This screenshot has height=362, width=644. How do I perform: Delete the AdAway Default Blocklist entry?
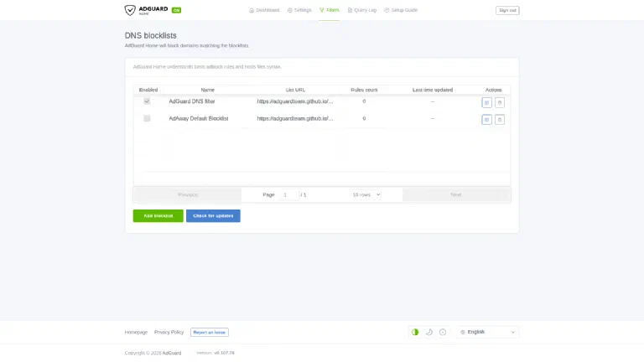pos(500,120)
